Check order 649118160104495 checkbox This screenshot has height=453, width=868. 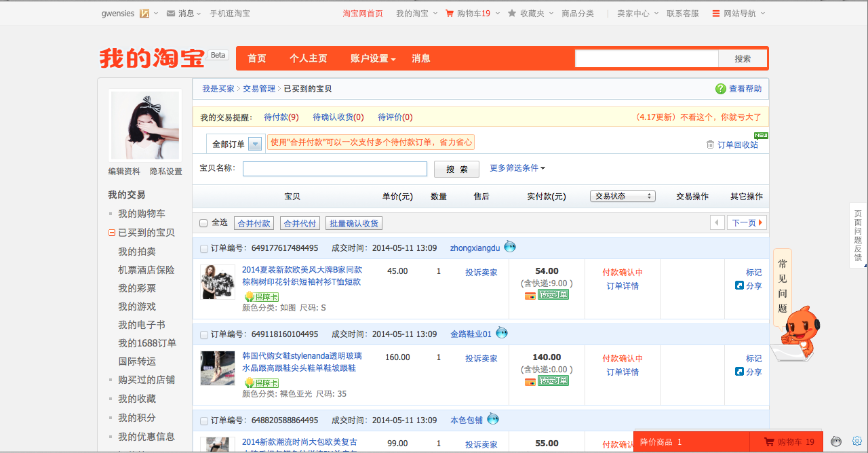(x=204, y=335)
